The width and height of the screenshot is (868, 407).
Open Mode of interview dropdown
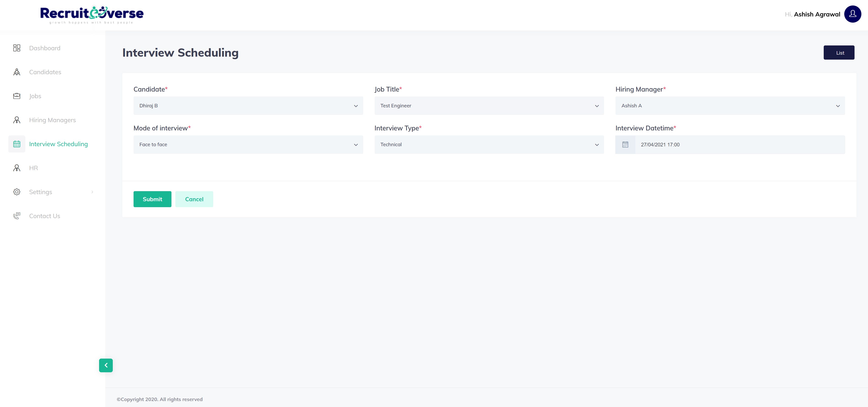click(248, 145)
